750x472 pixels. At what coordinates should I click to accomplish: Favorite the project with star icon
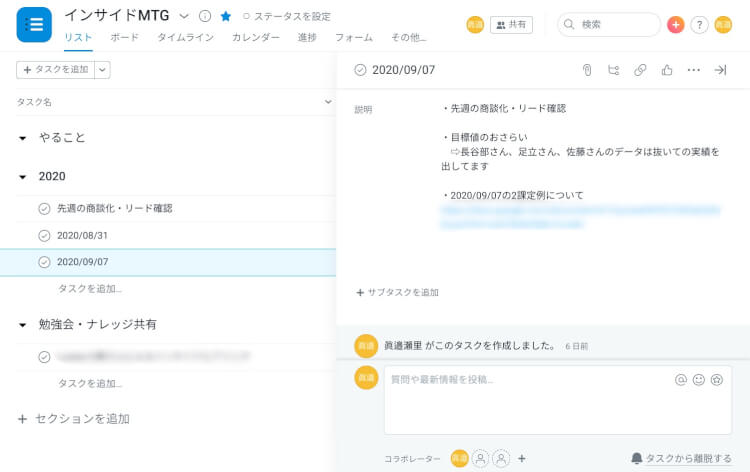[225, 16]
